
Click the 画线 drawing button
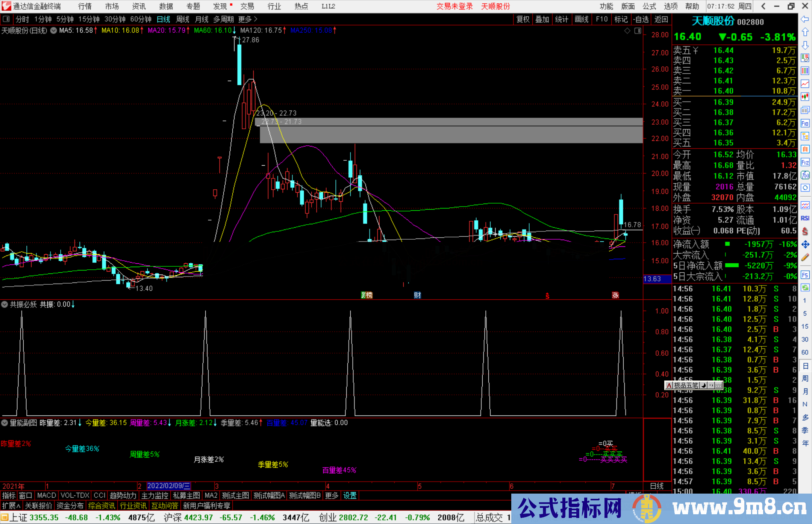pos(582,19)
